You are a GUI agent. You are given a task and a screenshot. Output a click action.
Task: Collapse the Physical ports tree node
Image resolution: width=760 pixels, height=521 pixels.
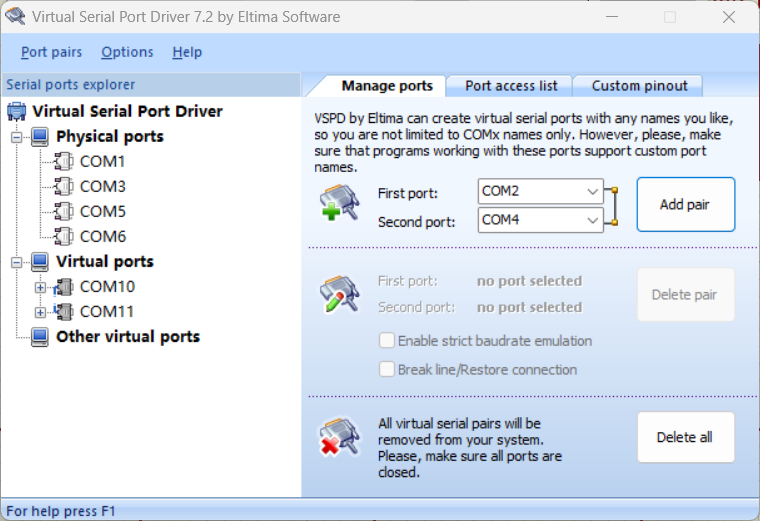pos(17,138)
